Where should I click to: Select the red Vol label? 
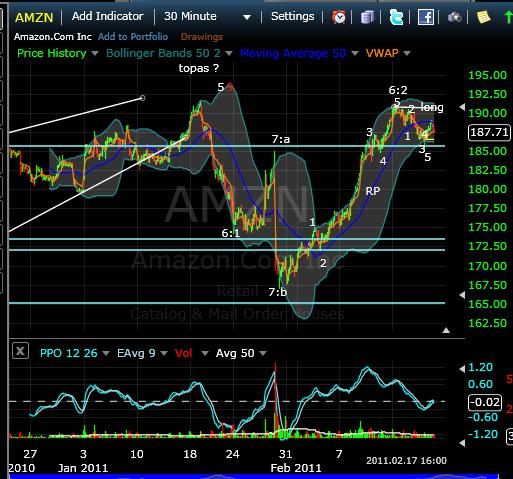pos(184,353)
